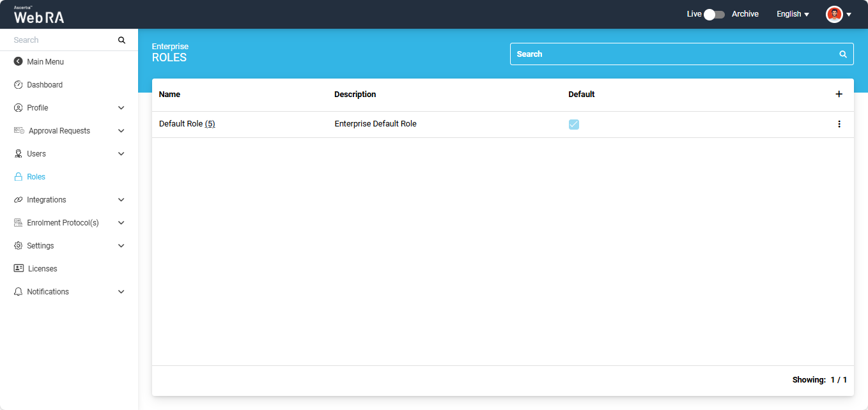The width and height of the screenshot is (868, 410).
Task: Click the WebRA logo
Action: point(39,15)
